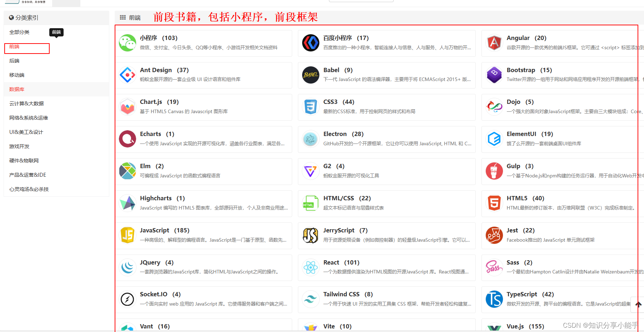Click the Gulp (3) title link
Image resolution: width=644 pixels, height=332 pixels.
(x=520, y=166)
